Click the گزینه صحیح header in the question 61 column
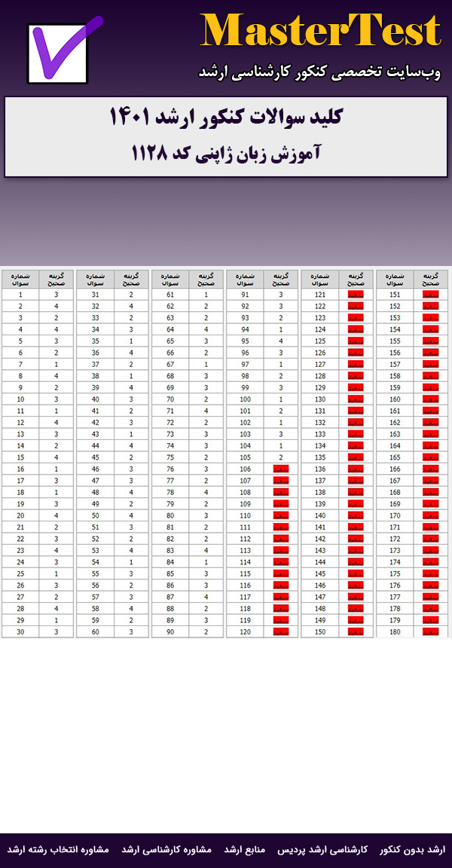This screenshot has width=452, height=868. click(x=206, y=279)
